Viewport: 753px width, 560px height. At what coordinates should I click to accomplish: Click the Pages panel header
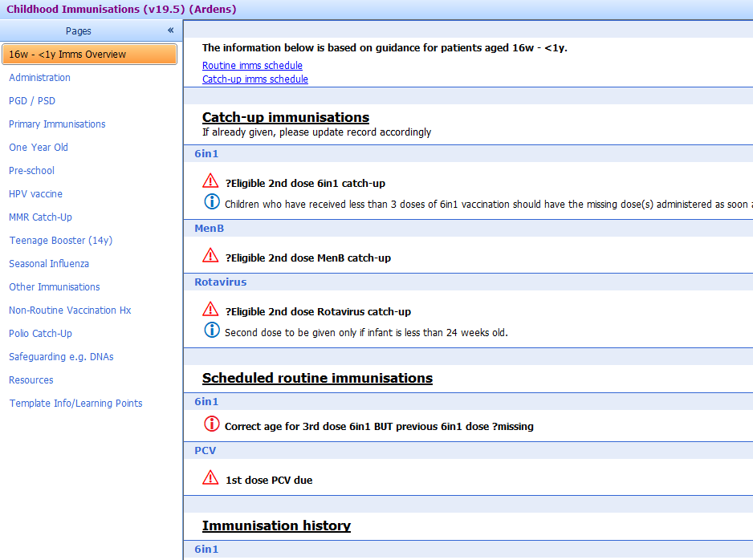click(79, 30)
